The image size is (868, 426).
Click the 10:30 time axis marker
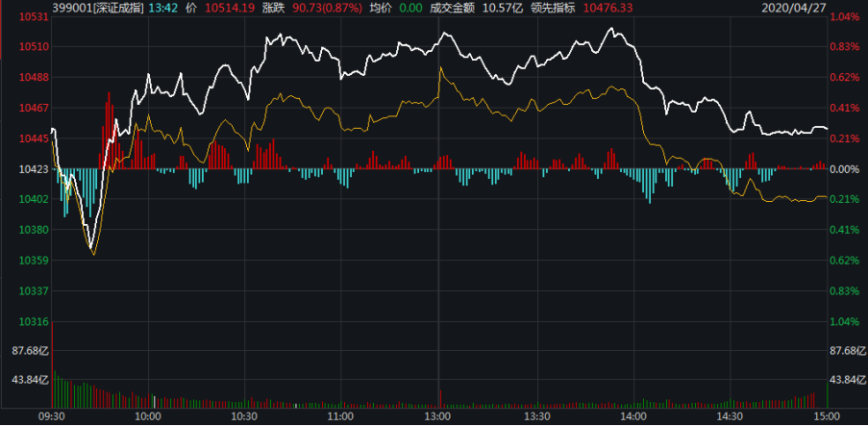[244, 416]
